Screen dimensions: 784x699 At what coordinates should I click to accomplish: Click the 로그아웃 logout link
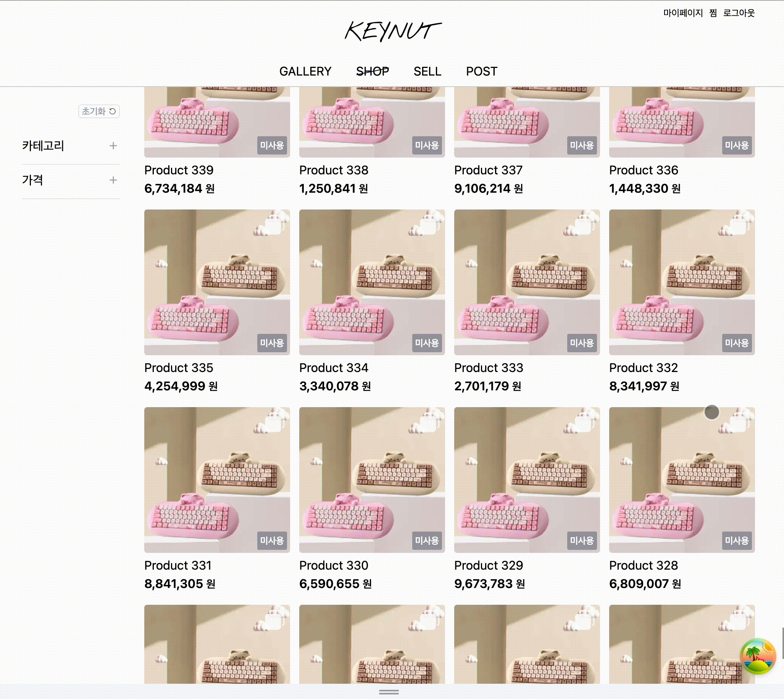coord(739,13)
